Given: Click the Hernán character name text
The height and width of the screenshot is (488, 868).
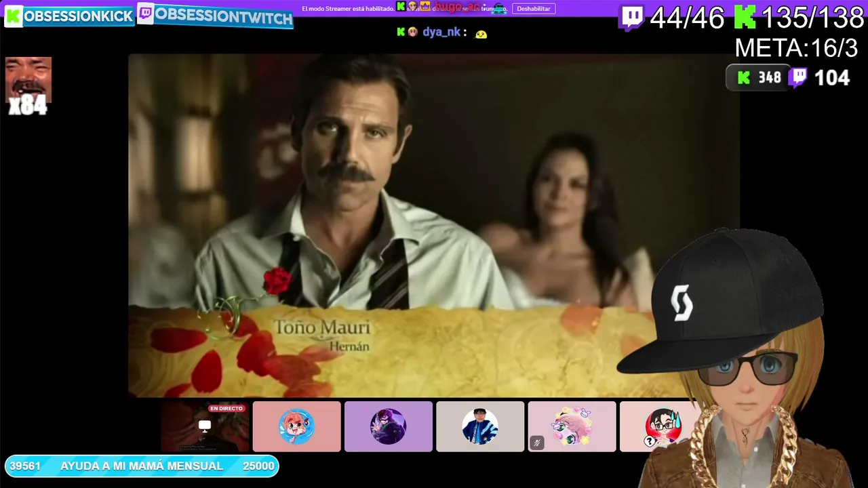Looking at the screenshot, I should (349, 346).
